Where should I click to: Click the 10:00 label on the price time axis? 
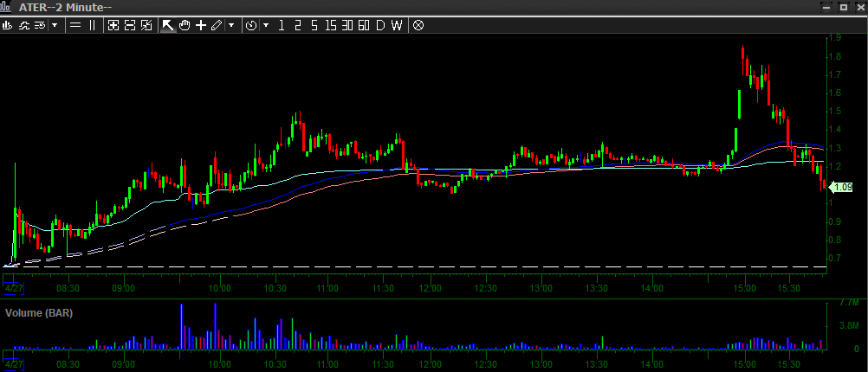[220, 289]
